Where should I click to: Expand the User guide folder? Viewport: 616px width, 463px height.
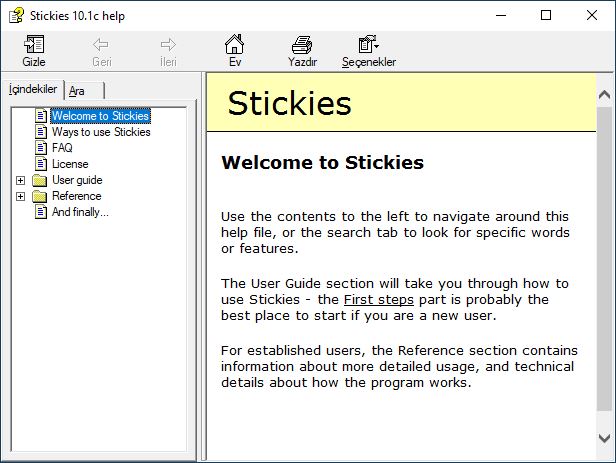click(20, 180)
